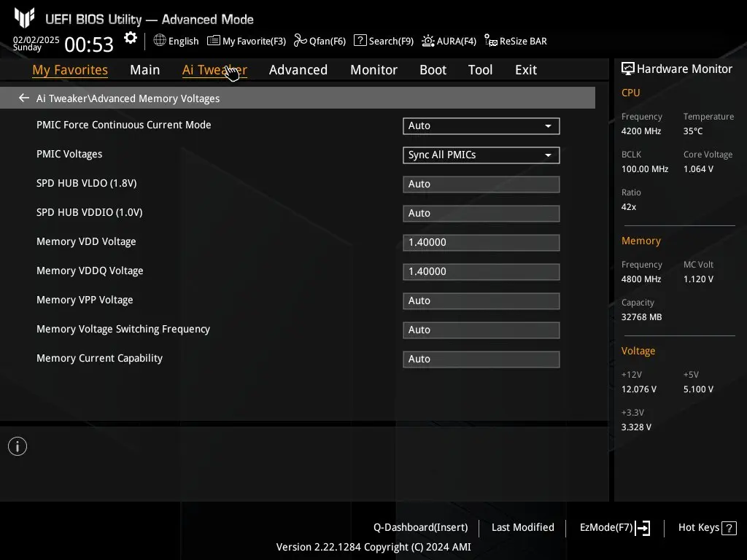Click the Qfan(F6) label
Screen dimensions: 747x560
328,42
